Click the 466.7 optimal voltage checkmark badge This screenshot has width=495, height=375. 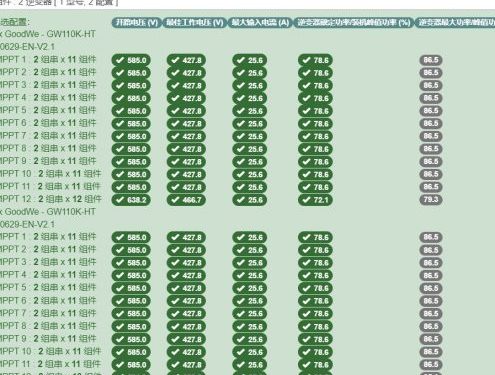click(186, 200)
